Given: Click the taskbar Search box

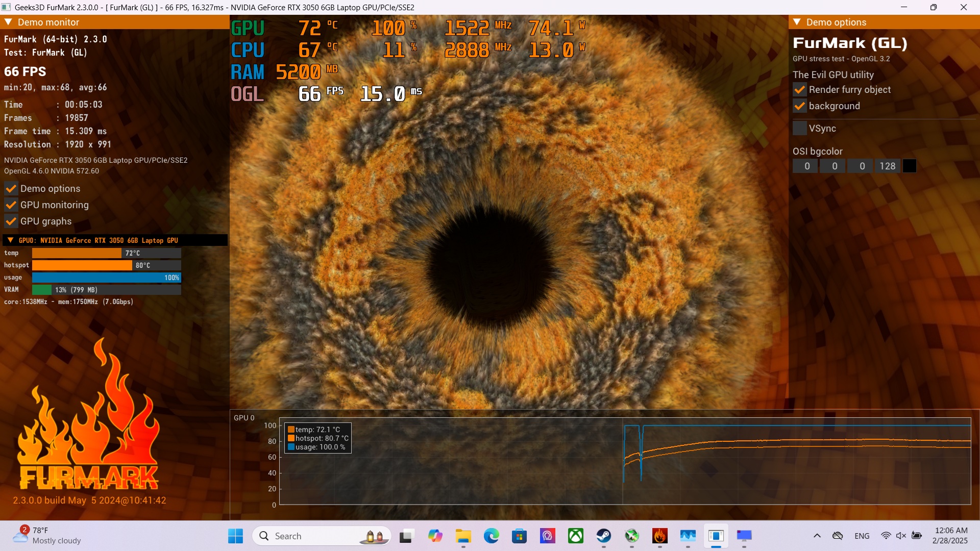Looking at the screenshot, I should point(322,536).
